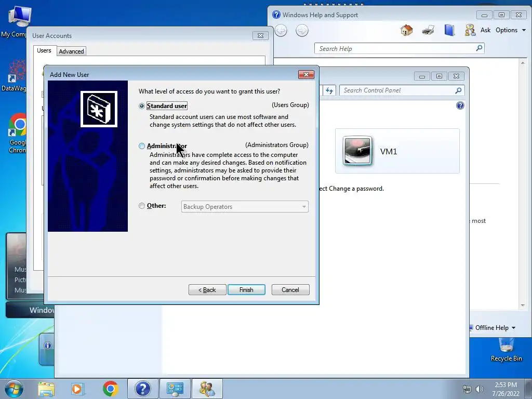532x399 pixels.
Task: Choose the Administrator access level option
Action: coord(142,146)
